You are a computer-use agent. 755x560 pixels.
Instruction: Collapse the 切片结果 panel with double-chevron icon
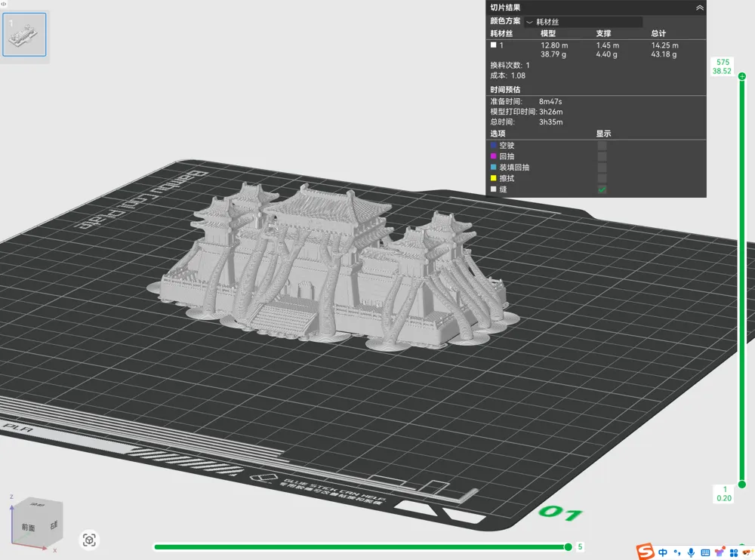[700, 8]
